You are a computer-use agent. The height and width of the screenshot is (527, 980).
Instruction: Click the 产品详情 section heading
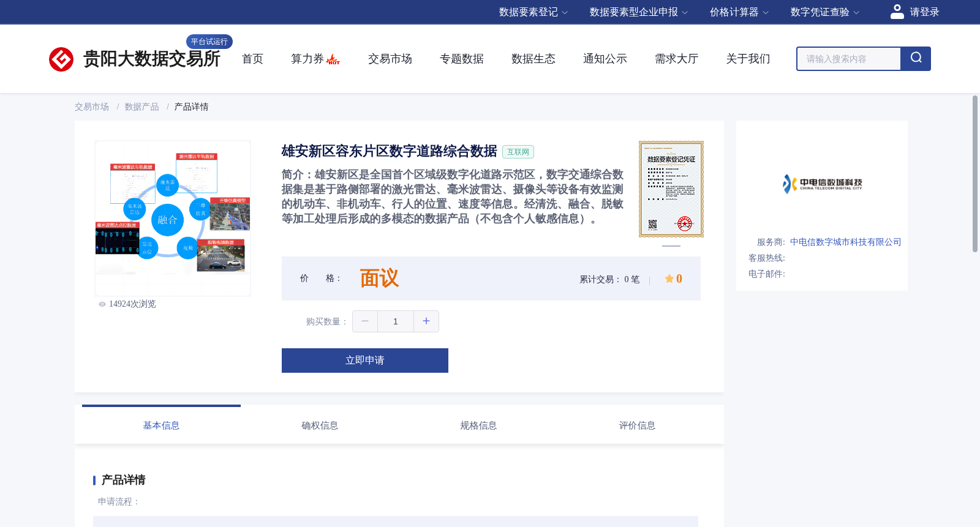point(123,480)
